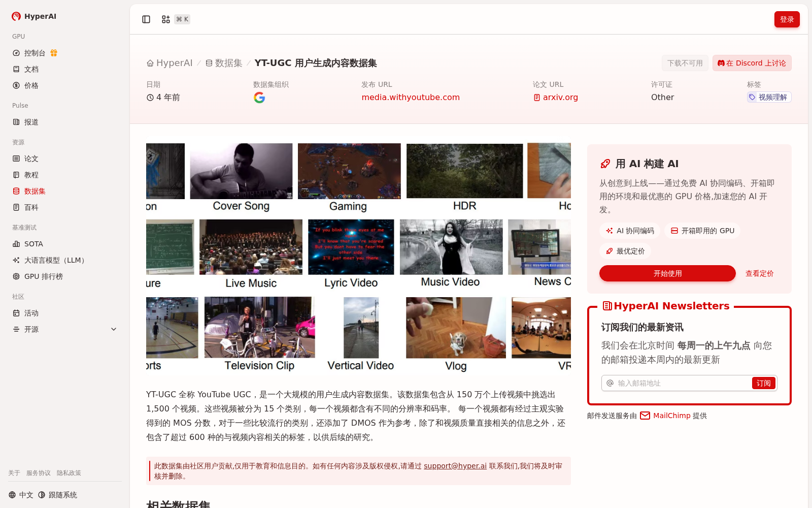
Task: Click the AI 协同编码 chip
Action: coord(630,231)
